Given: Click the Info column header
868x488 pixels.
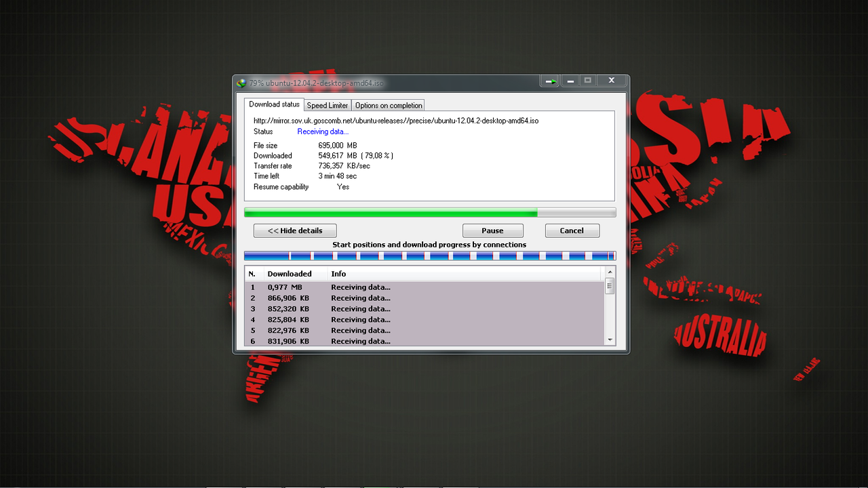Looking at the screenshot, I should click(465, 274).
